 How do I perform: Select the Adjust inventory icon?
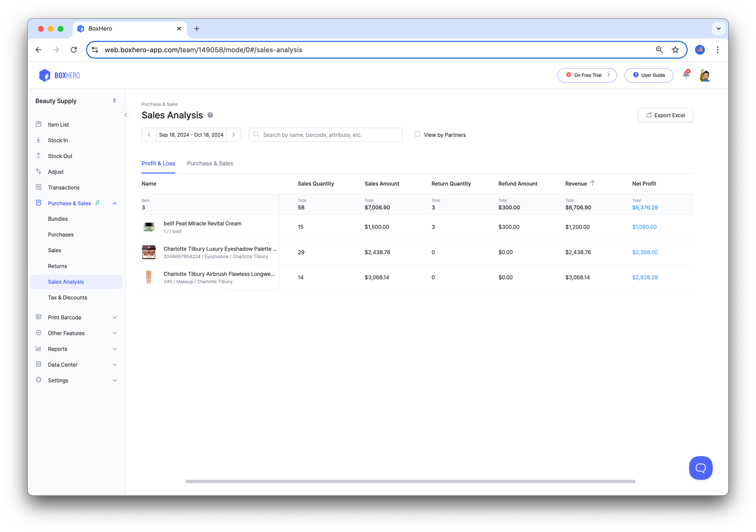coord(39,171)
